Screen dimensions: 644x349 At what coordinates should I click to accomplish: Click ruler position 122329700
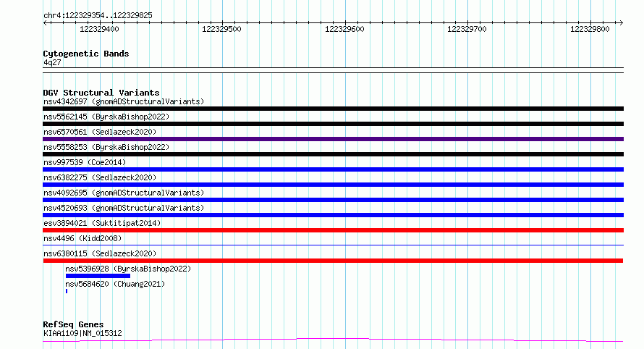(x=467, y=29)
